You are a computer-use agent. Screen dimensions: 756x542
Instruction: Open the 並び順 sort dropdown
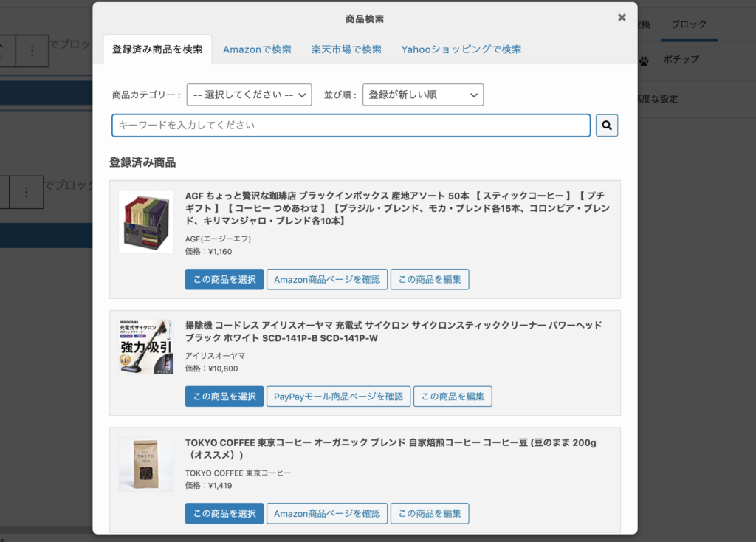point(423,95)
